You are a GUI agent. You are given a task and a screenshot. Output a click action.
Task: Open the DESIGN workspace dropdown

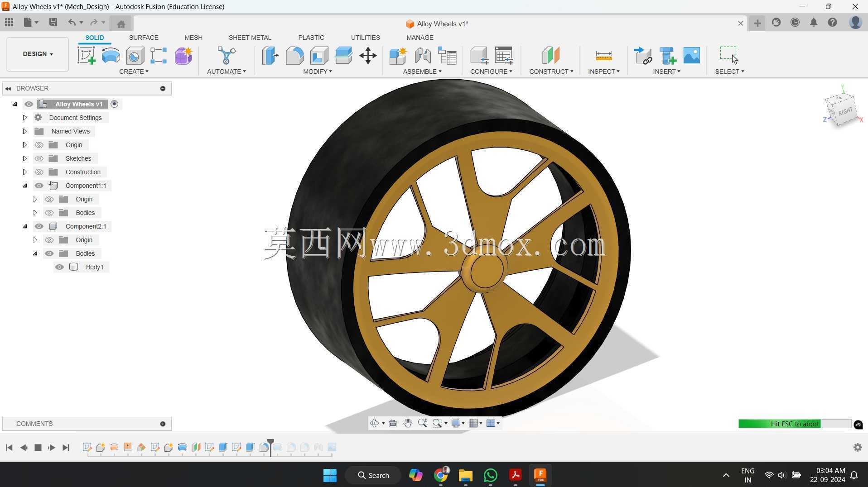[x=38, y=54]
